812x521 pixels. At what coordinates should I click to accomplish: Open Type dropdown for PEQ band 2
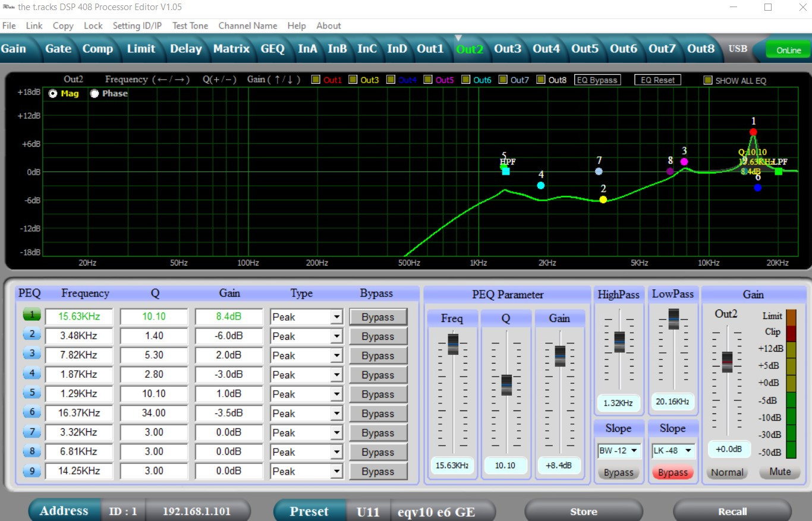tap(337, 336)
